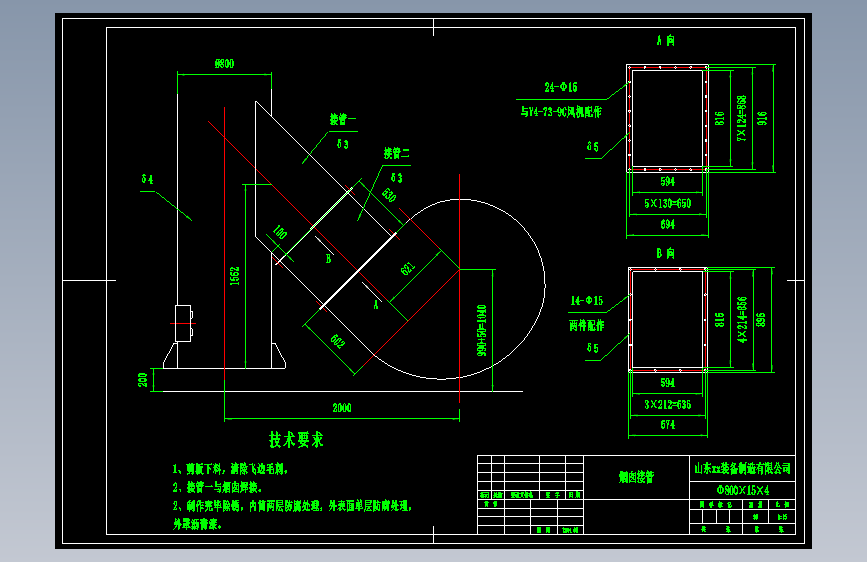Click the 技术要求 heading
867x562 pixels.
pos(296,440)
